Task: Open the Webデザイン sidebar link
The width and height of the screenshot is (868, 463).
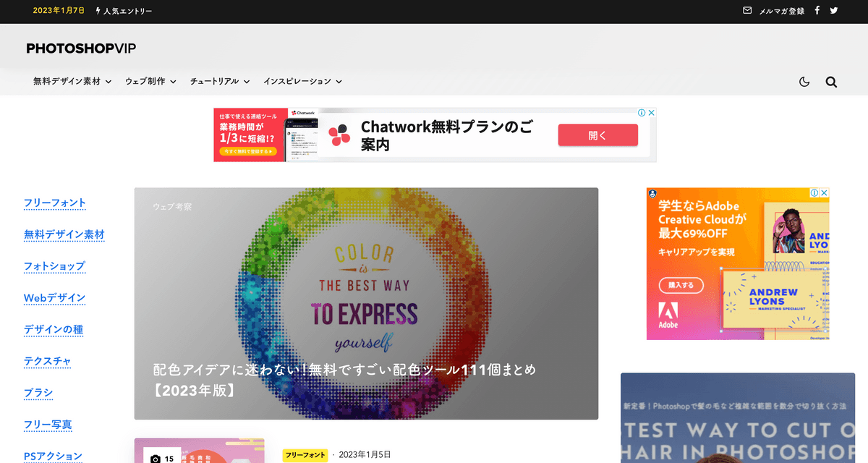Action: [x=54, y=298]
